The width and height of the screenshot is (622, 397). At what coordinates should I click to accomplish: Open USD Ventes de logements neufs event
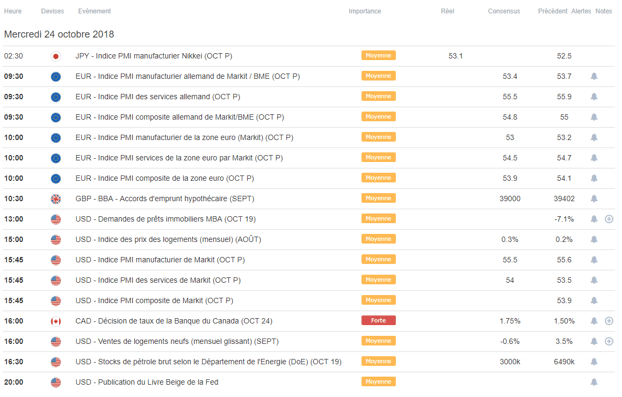pyautogui.click(x=177, y=341)
